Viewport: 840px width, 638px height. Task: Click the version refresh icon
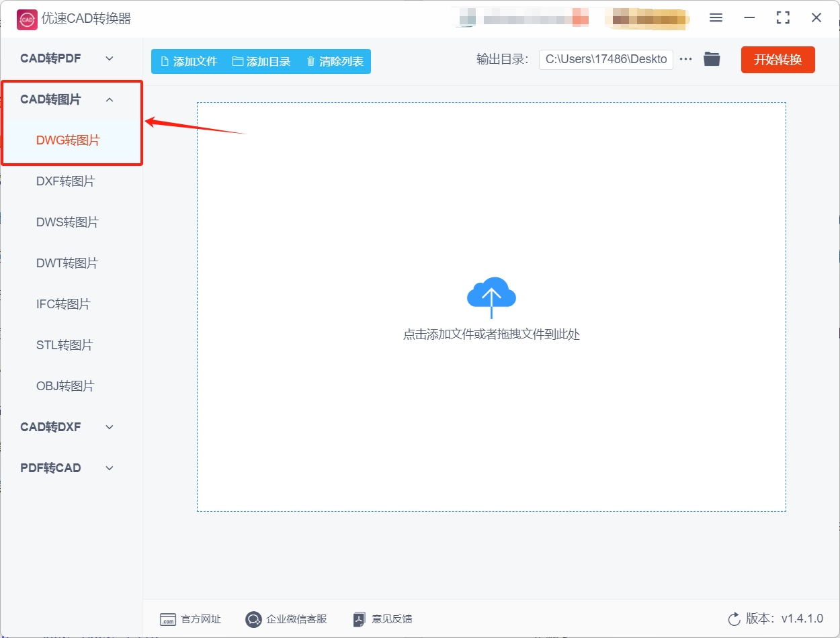tap(734, 619)
